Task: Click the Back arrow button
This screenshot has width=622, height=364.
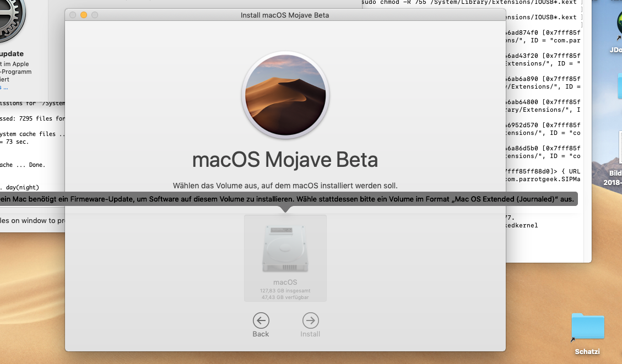Action: 261,320
